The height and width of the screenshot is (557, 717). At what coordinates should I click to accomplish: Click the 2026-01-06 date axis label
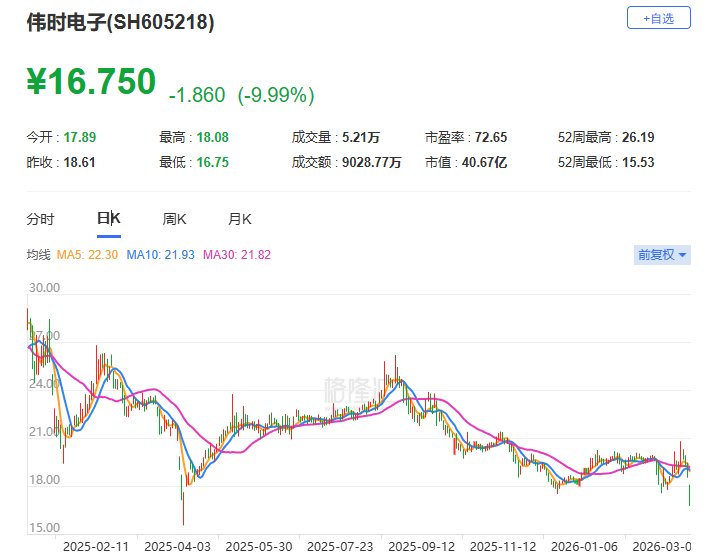584,546
